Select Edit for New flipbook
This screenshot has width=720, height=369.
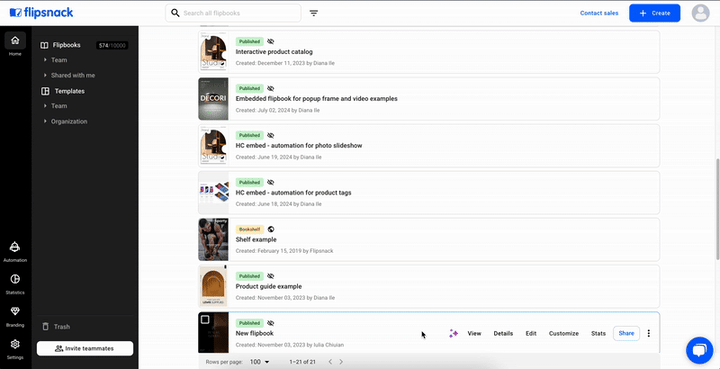coord(531,334)
